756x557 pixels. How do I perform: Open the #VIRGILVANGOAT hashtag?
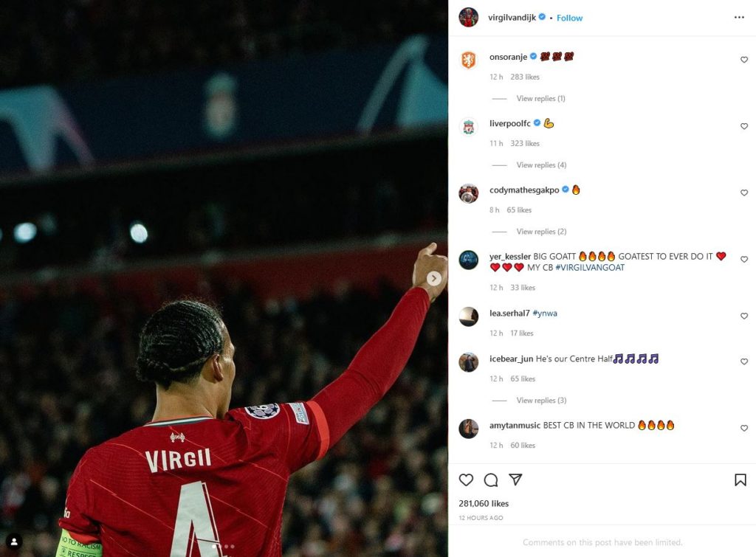[x=590, y=267]
